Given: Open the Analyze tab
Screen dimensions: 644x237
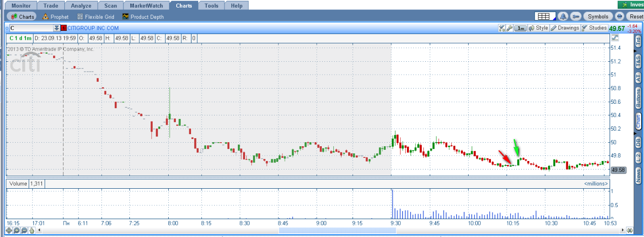Looking at the screenshot, I should point(81,6).
